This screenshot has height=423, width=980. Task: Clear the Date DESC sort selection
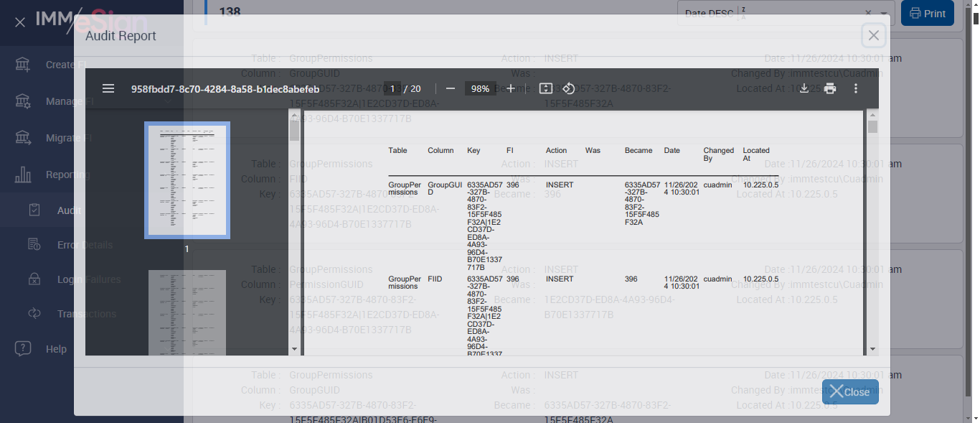point(868,13)
